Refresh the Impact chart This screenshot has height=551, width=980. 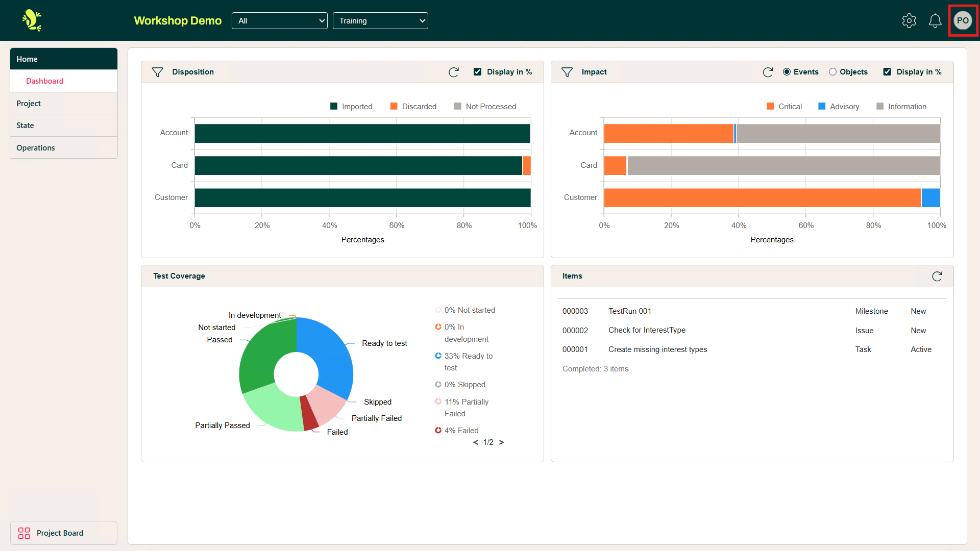pyautogui.click(x=768, y=72)
